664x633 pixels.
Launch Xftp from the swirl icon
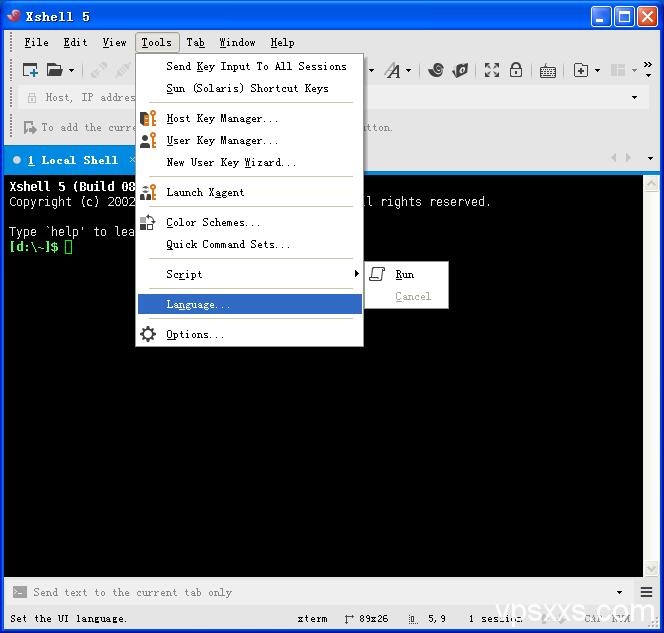[436, 70]
